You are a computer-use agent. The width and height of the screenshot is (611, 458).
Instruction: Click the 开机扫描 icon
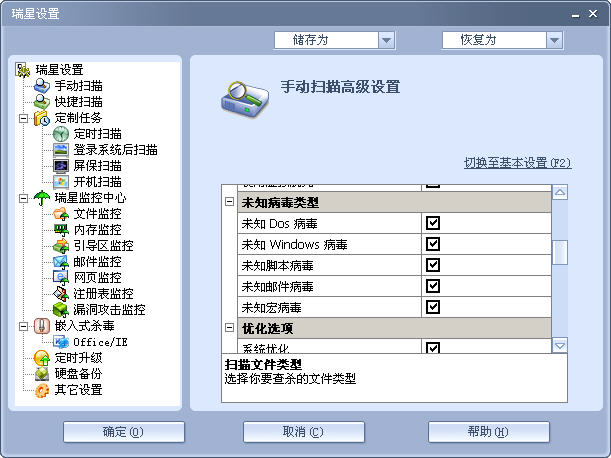61,182
